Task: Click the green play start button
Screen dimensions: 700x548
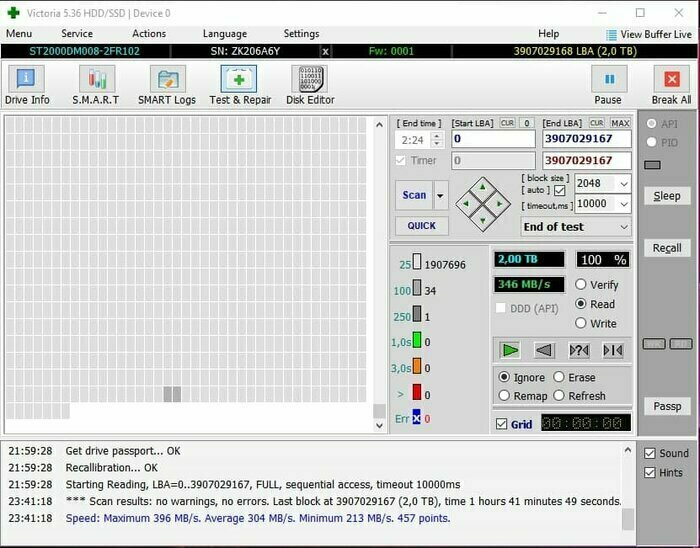Action: [510, 350]
